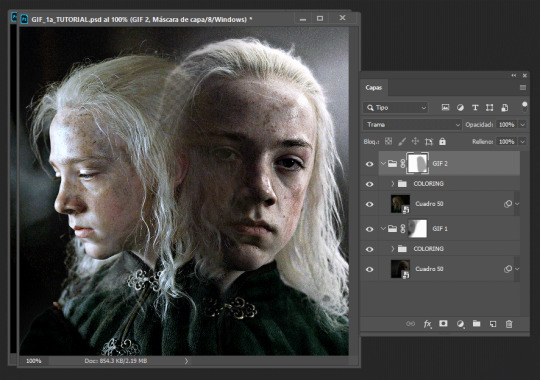Filter layers by pixel layer icon
The height and width of the screenshot is (380, 540).
[445, 107]
